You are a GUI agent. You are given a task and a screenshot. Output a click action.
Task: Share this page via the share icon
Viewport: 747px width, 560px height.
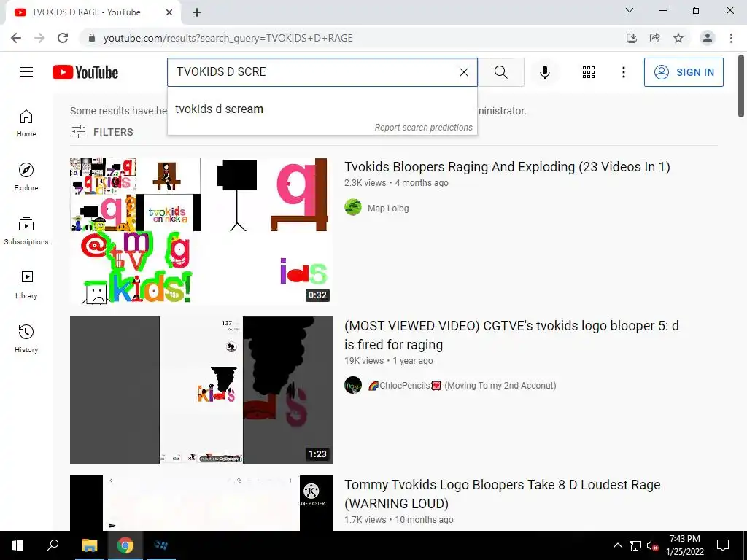pyautogui.click(x=654, y=38)
